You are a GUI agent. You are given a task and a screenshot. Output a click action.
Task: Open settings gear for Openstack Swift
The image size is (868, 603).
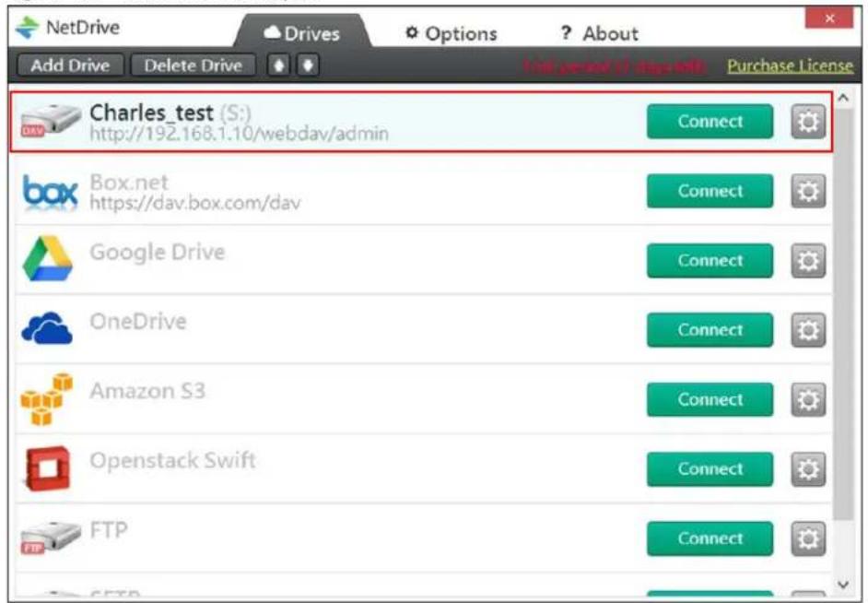pos(808,469)
